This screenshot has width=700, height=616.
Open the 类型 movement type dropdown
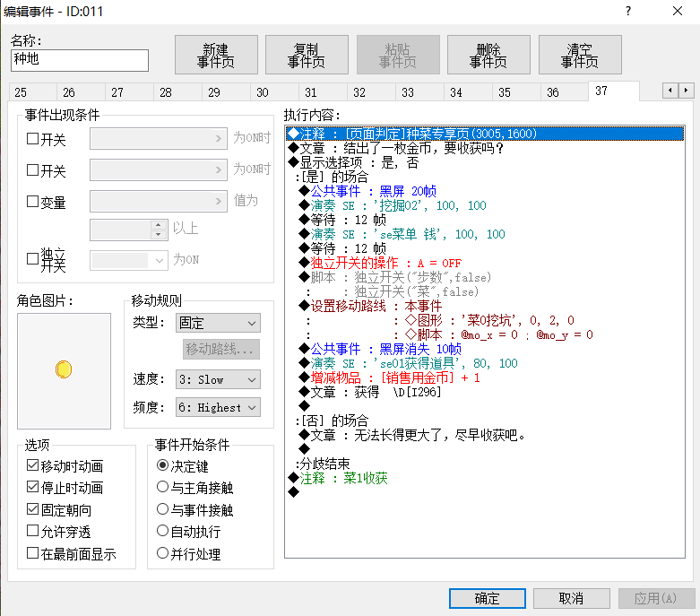218,323
